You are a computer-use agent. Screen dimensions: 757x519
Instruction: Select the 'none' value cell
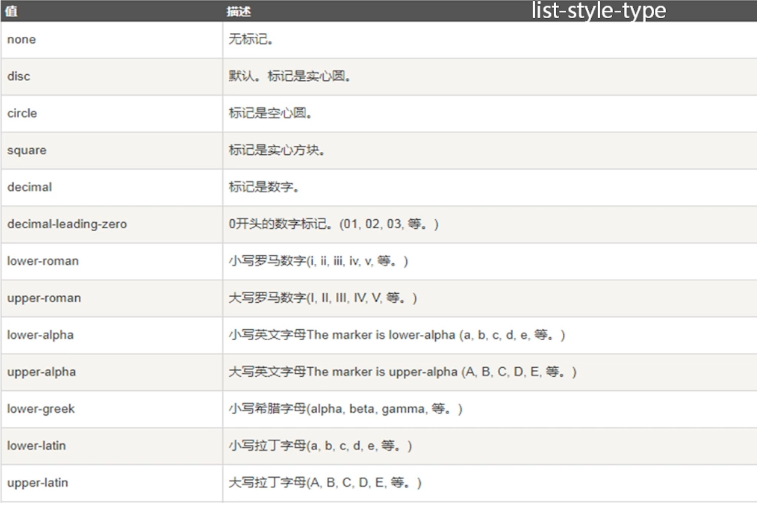tap(112, 40)
